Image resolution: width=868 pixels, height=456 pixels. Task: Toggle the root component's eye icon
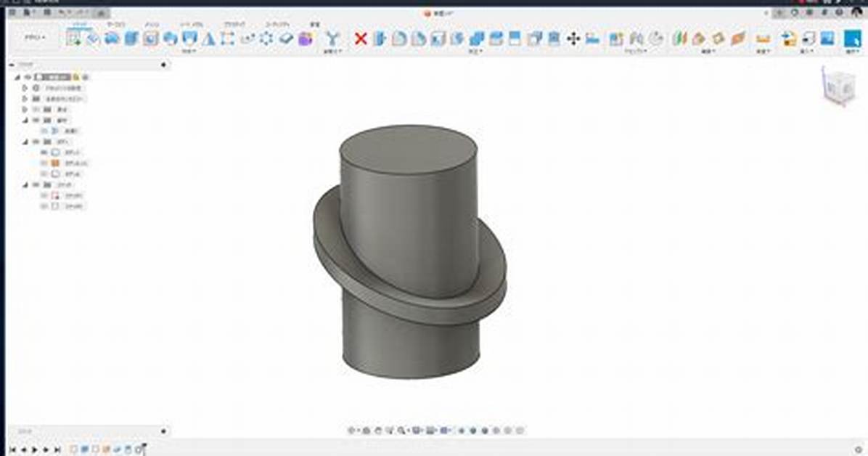click(28, 77)
